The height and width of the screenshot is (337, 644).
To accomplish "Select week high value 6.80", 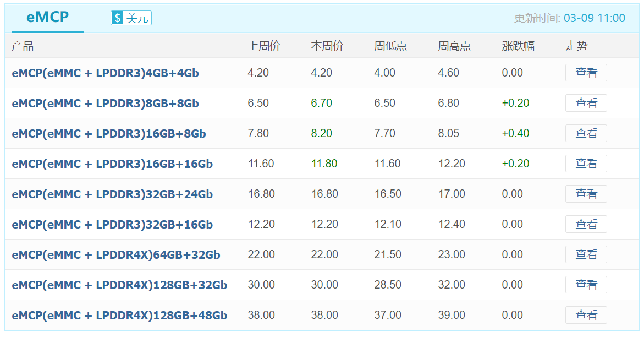I will (449, 103).
